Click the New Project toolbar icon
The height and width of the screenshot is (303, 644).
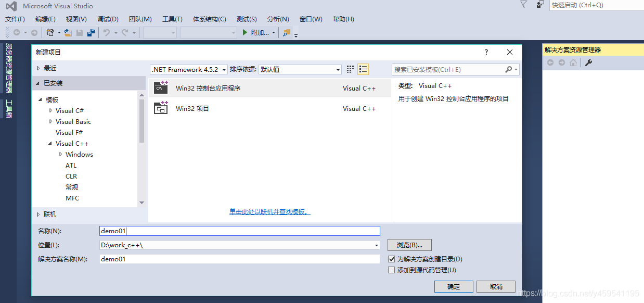pos(50,32)
